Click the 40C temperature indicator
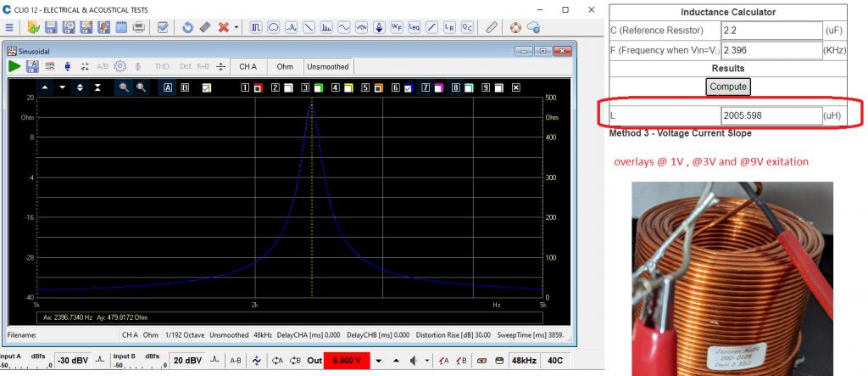This screenshot has height=376, width=868. 554,361
